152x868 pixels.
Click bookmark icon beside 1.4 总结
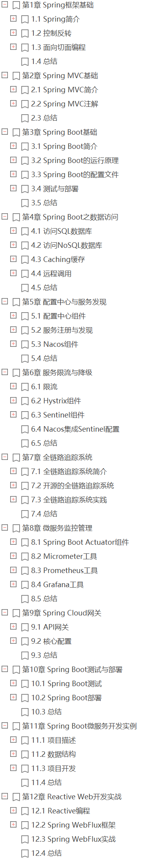tap(25, 62)
